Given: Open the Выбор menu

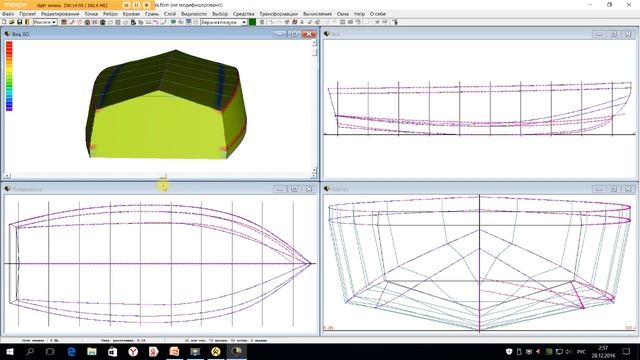Looking at the screenshot, I should [x=220, y=14].
